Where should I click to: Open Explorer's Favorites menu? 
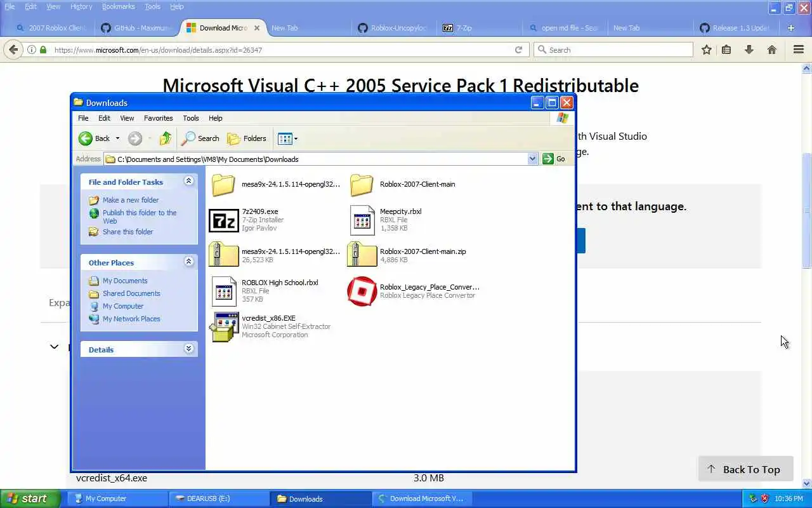(x=158, y=118)
